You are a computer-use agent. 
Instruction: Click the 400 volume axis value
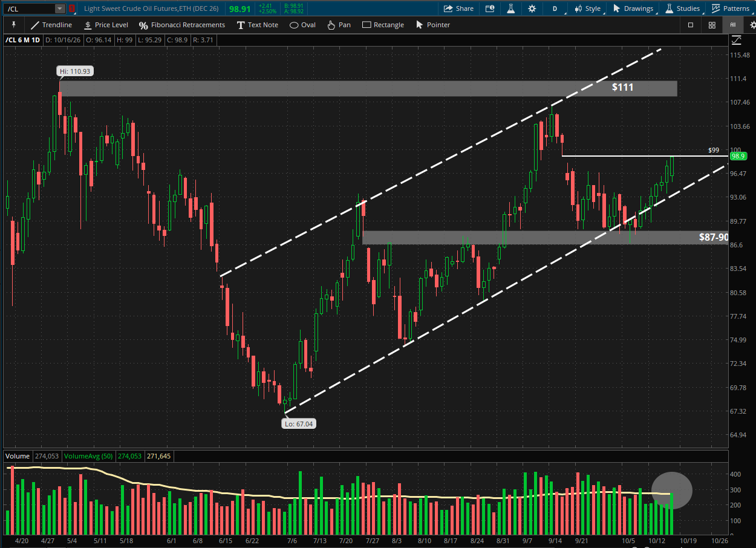click(736, 474)
